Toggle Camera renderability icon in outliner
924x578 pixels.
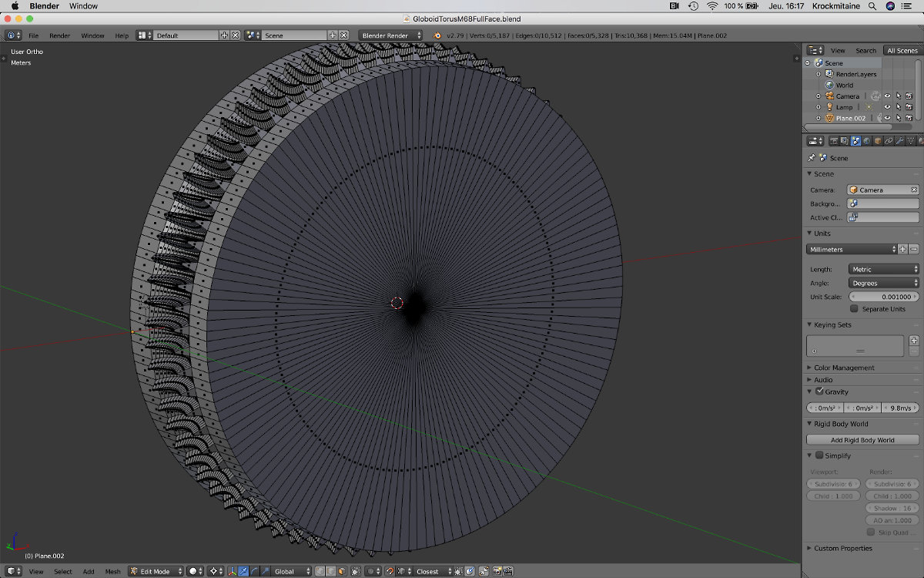(x=909, y=96)
